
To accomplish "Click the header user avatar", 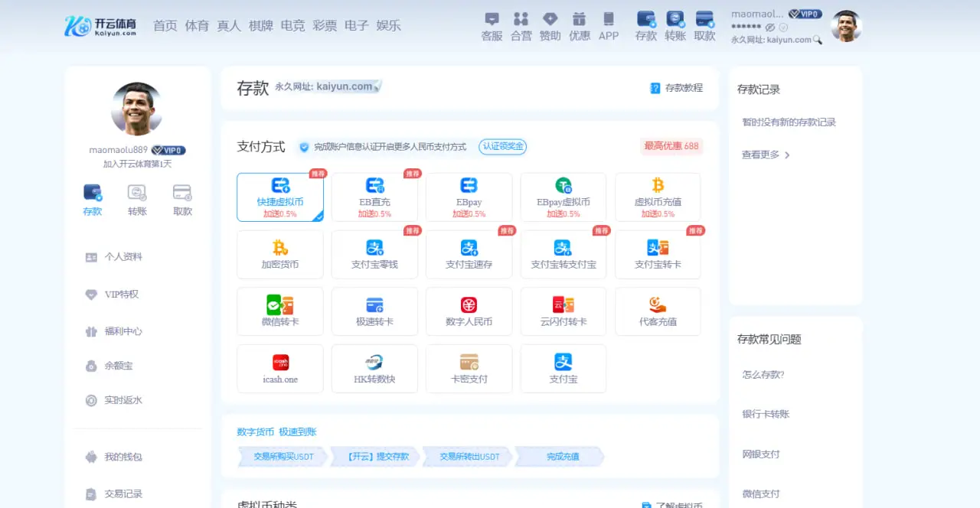I will (x=846, y=26).
